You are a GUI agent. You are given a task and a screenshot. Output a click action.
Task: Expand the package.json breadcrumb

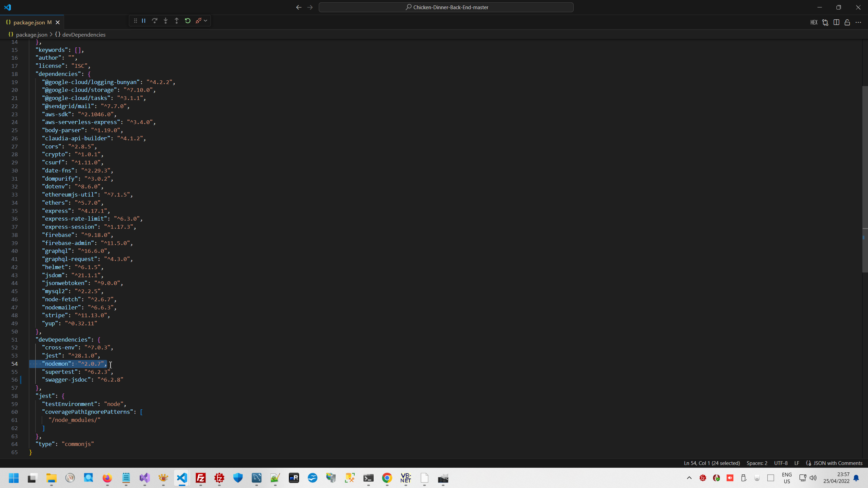pyautogui.click(x=31, y=35)
